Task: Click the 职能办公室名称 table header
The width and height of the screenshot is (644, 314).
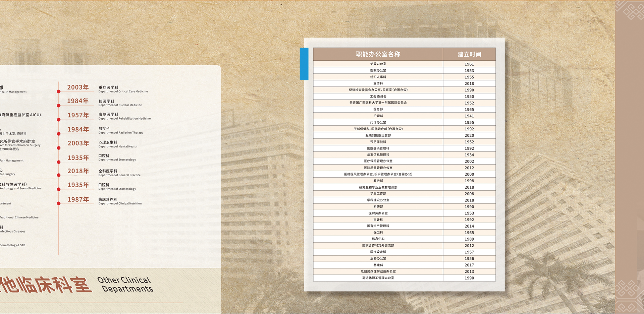Action: [x=378, y=54]
